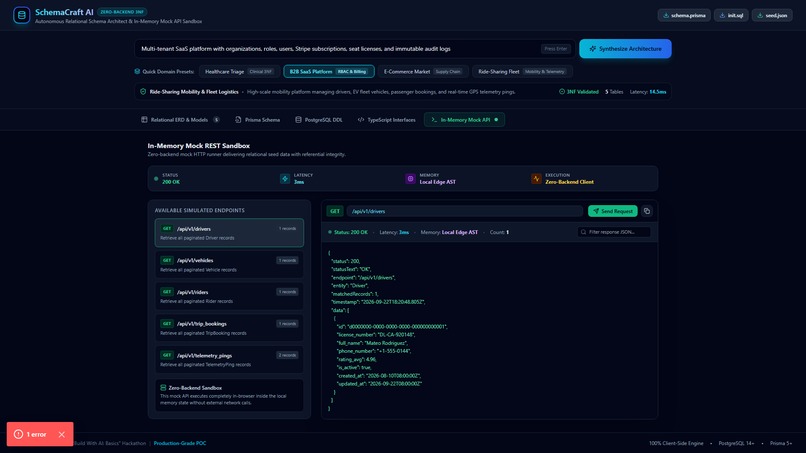806x453 pixels.
Task: Click the "Count: 1" response text
Action: coord(499,232)
